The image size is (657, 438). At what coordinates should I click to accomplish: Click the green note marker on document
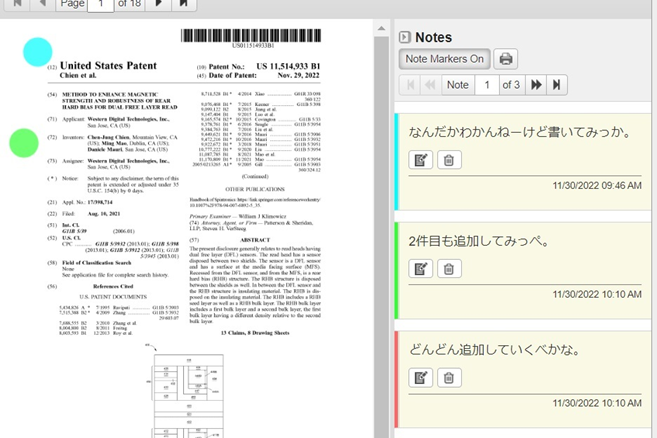click(24, 143)
